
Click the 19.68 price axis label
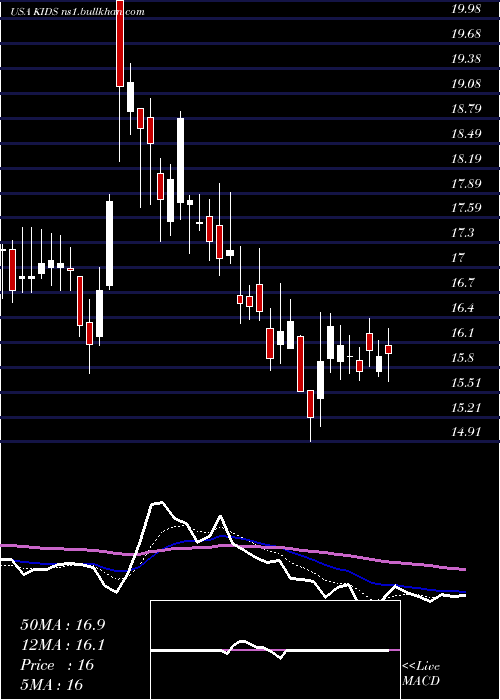tap(466, 34)
